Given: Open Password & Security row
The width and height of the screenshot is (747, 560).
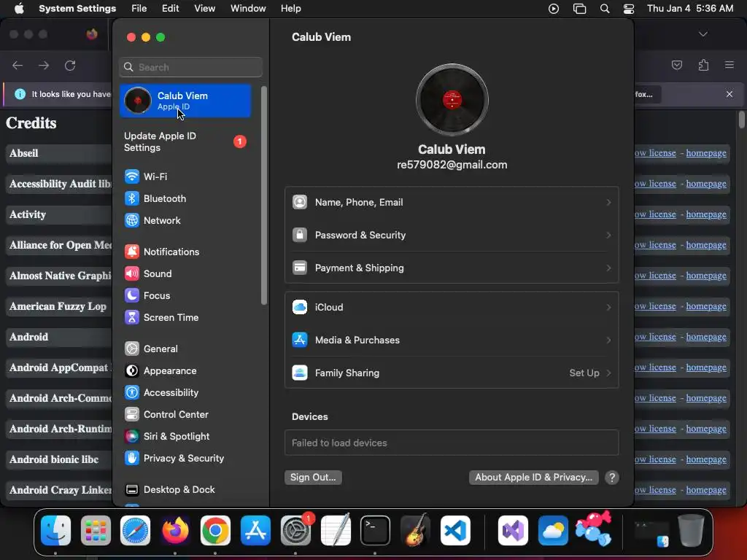Looking at the screenshot, I should pyautogui.click(x=452, y=236).
